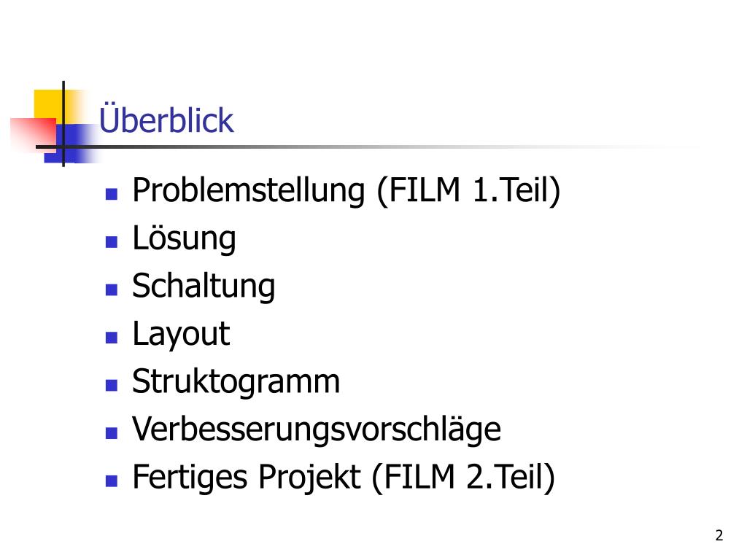This screenshot has width=747, height=560.
Task: Click the bullet marker before Fertiges Projekt
Action: click(x=112, y=481)
